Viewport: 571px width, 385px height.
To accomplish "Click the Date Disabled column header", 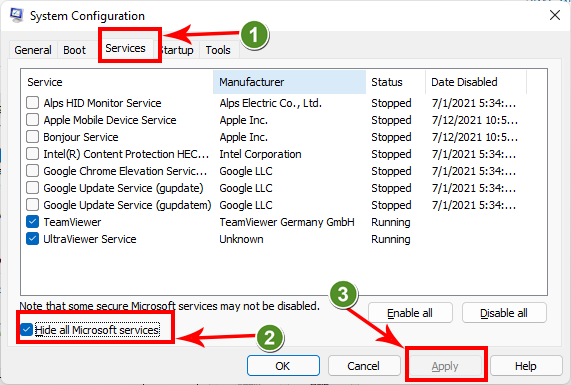I will point(476,82).
